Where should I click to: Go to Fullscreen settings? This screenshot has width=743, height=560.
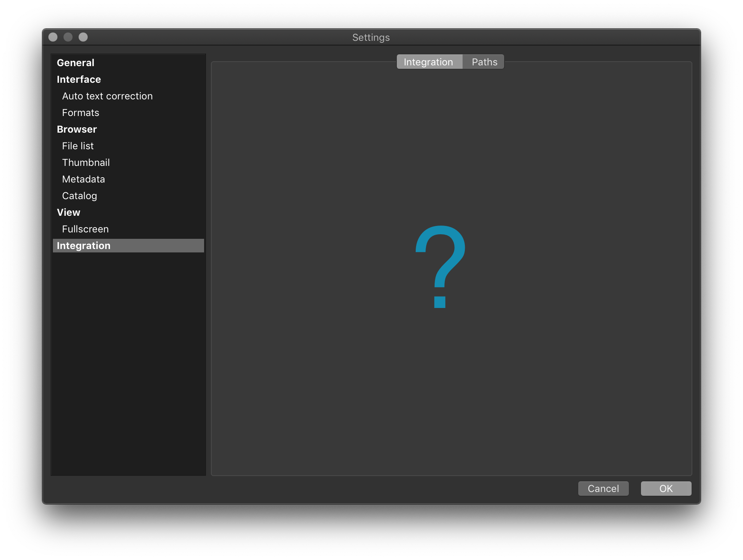85,229
